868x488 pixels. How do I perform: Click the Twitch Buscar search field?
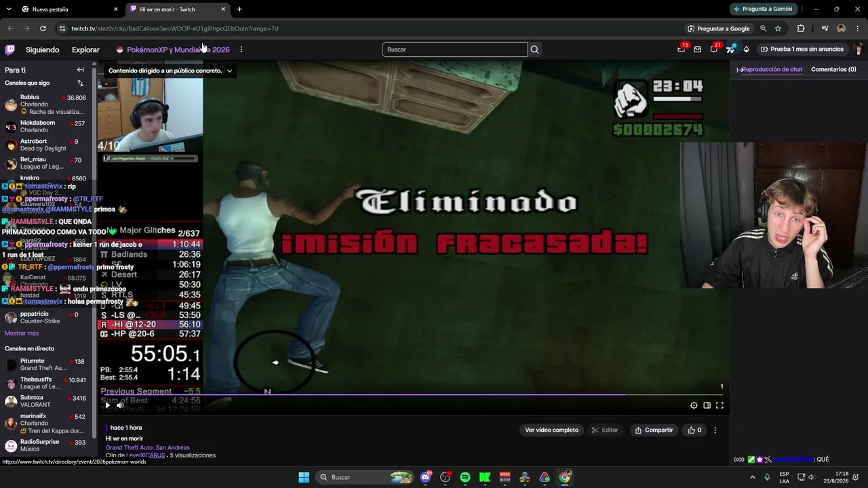(454, 49)
